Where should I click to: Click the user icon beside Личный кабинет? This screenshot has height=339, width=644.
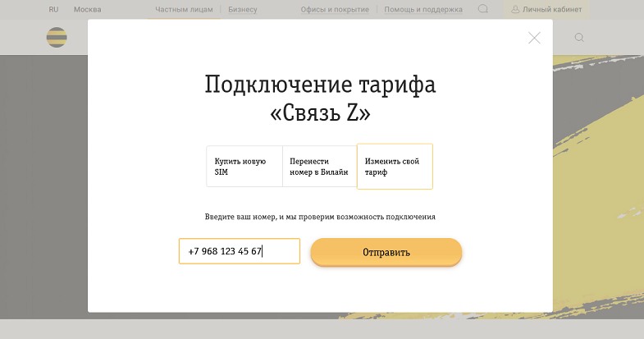[x=515, y=9]
